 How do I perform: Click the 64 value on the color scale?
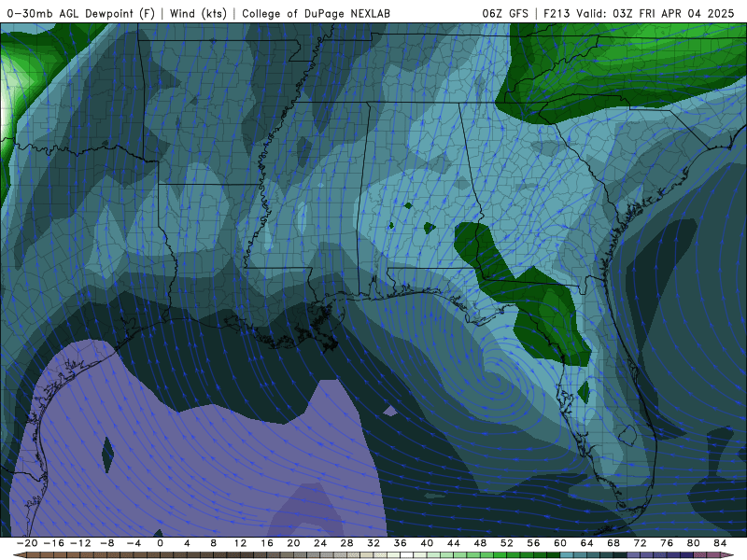click(587, 543)
